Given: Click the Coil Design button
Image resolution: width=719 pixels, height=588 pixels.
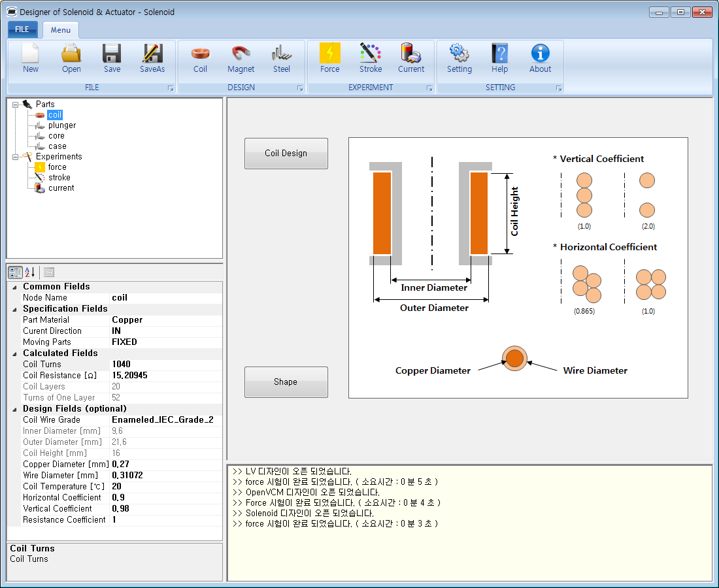Looking at the screenshot, I should pos(286,153).
